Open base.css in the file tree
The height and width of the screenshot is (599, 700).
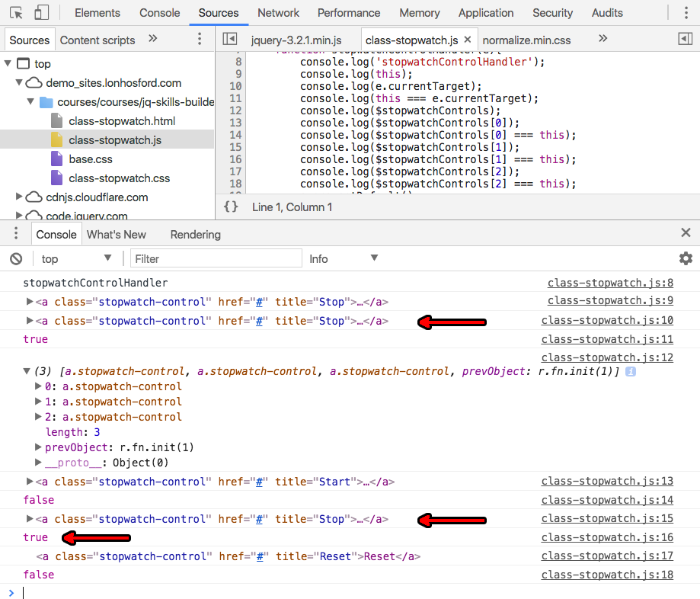click(x=91, y=159)
